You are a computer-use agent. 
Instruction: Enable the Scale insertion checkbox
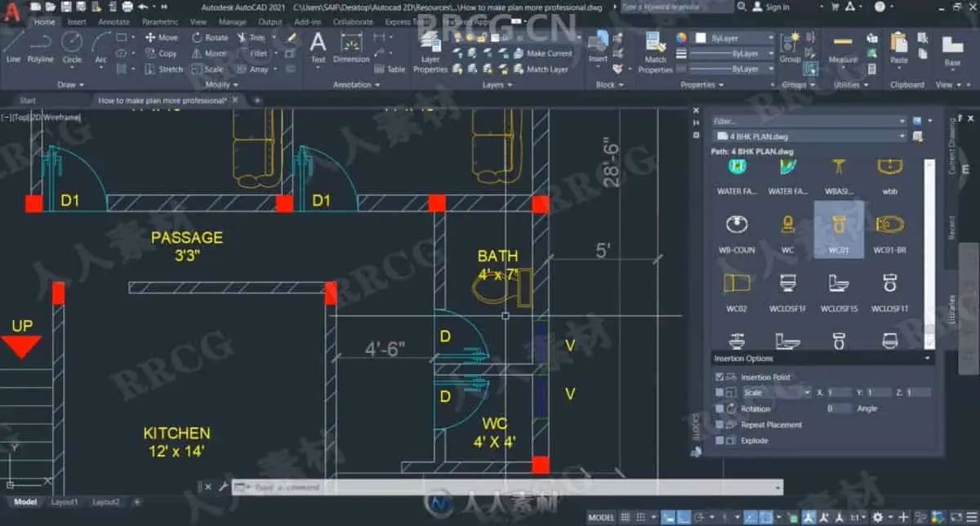[719, 393]
